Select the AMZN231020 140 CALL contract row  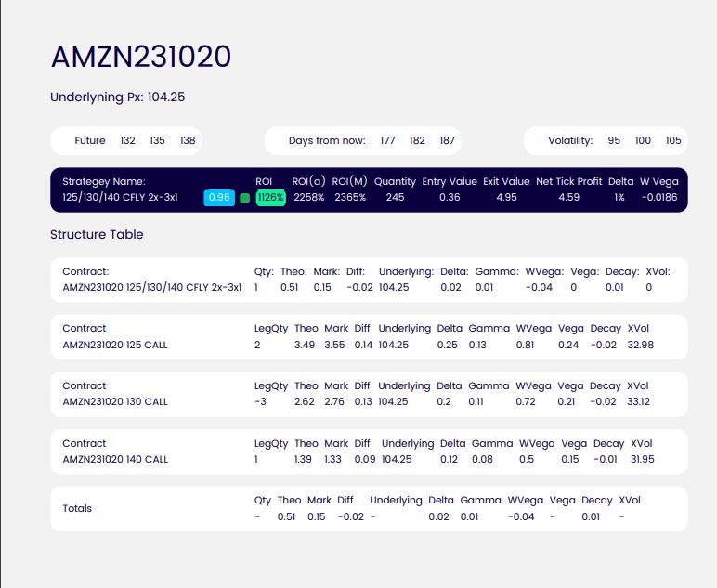click(x=115, y=460)
